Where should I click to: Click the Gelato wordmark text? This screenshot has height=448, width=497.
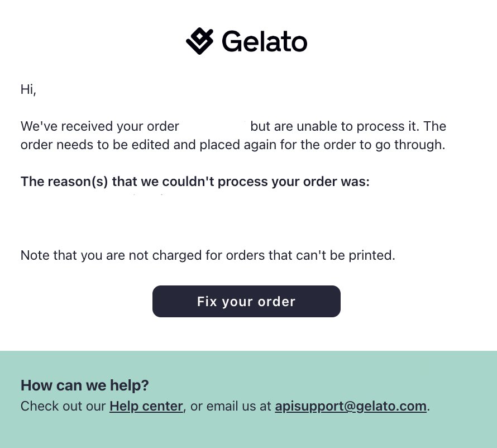coord(265,41)
